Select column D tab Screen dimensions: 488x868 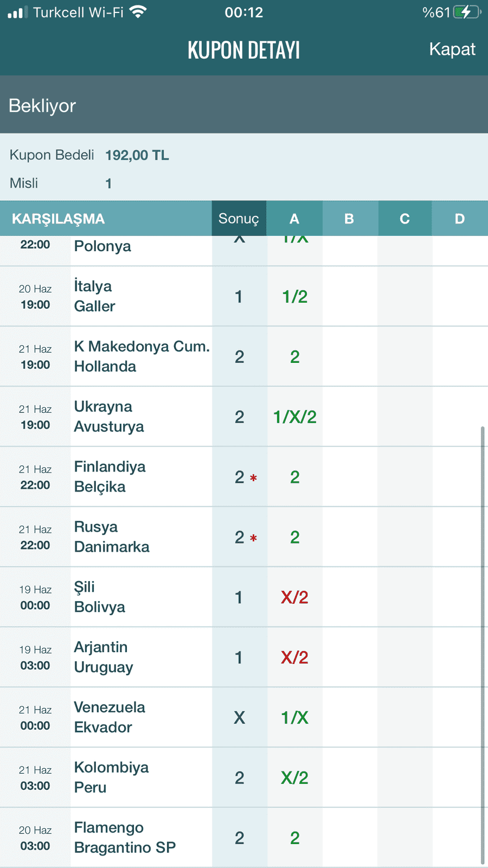(x=460, y=219)
